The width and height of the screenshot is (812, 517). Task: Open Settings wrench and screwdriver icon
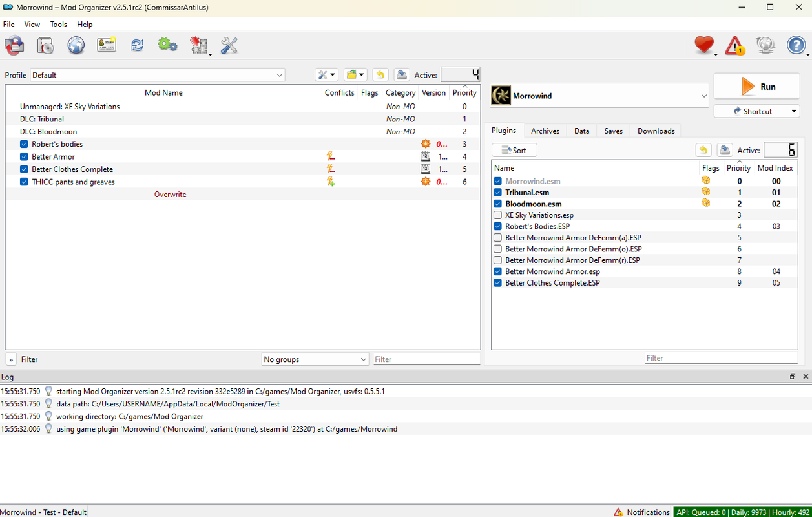point(229,45)
